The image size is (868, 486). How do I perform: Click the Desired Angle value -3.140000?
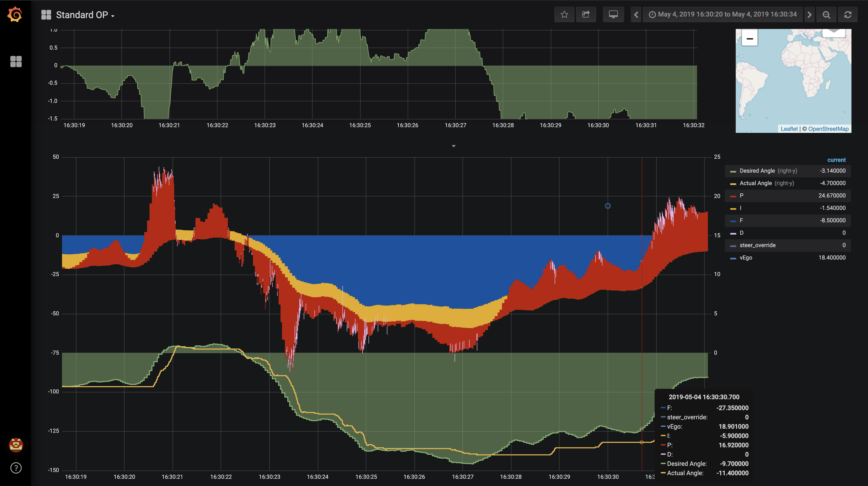click(x=833, y=171)
